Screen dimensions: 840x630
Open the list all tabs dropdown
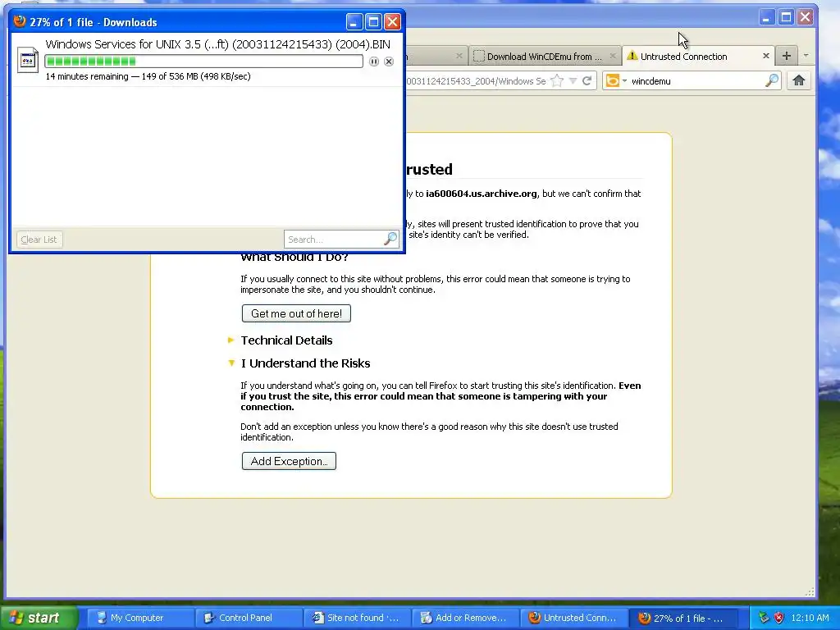pos(806,56)
